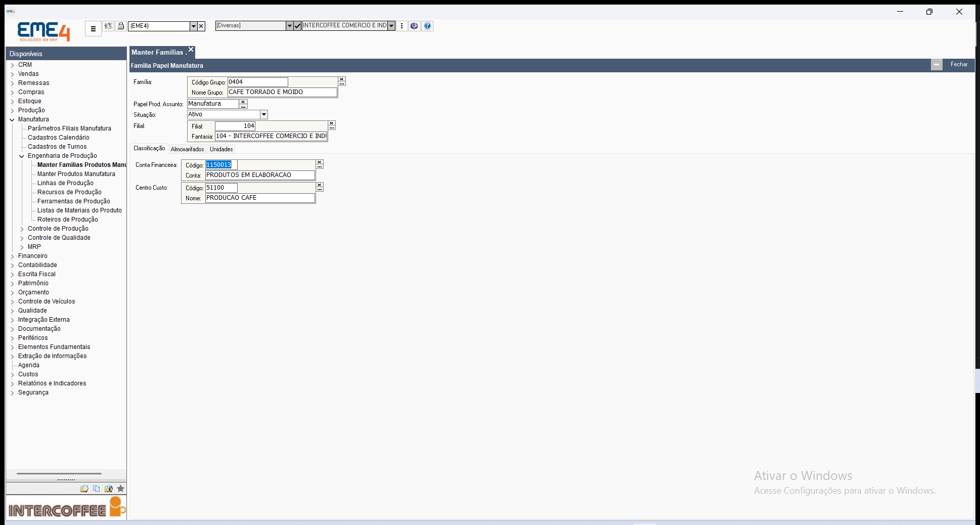Screen dimensions: 980x525
Task: Clear the (EME4) search box with the X button
Action: [x=201, y=26]
